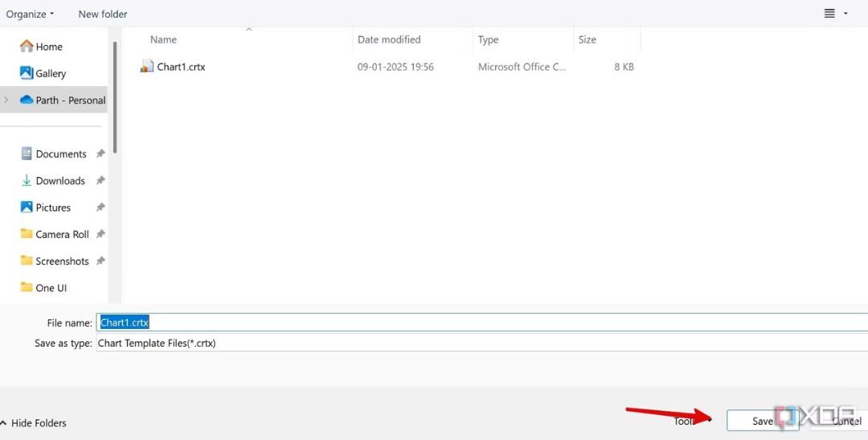Sort files by Name column header
Viewport: 868px width, 440px height.
coord(164,39)
